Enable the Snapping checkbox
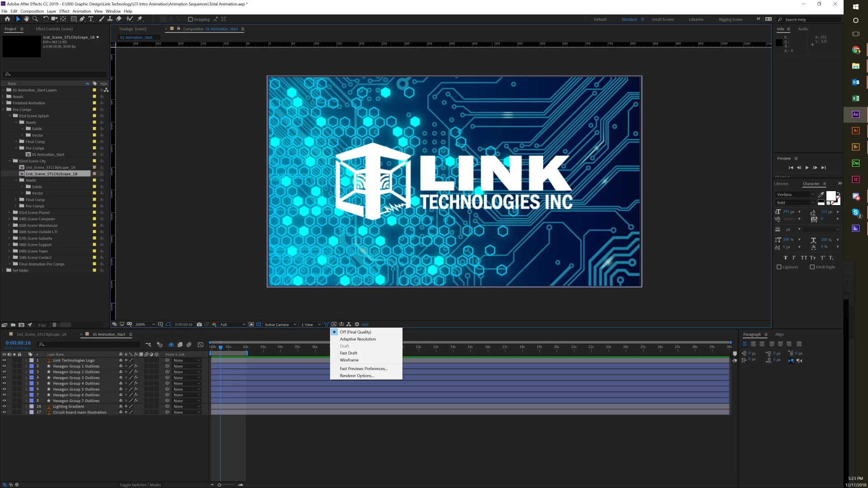The image size is (868, 488). pyautogui.click(x=190, y=19)
